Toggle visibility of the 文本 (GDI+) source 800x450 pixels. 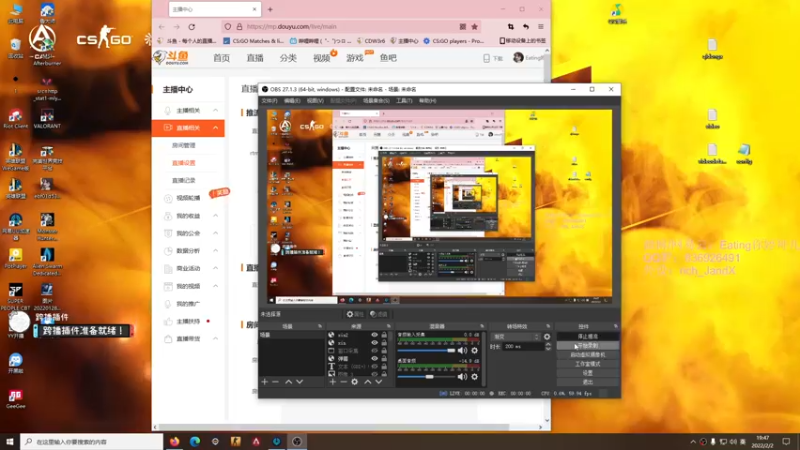click(374, 366)
